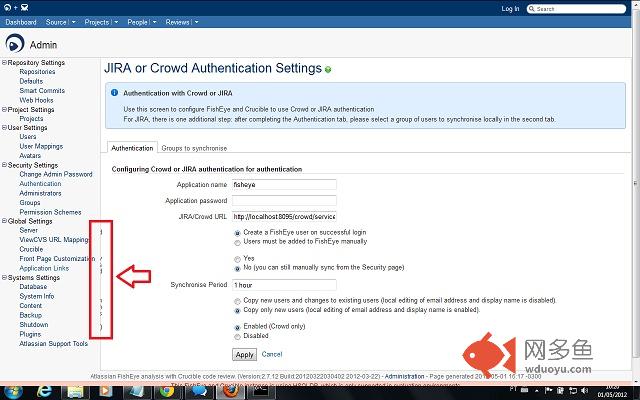This screenshot has width=640, height=400.
Task: Click the Search box in the header
Action: pos(576,9)
